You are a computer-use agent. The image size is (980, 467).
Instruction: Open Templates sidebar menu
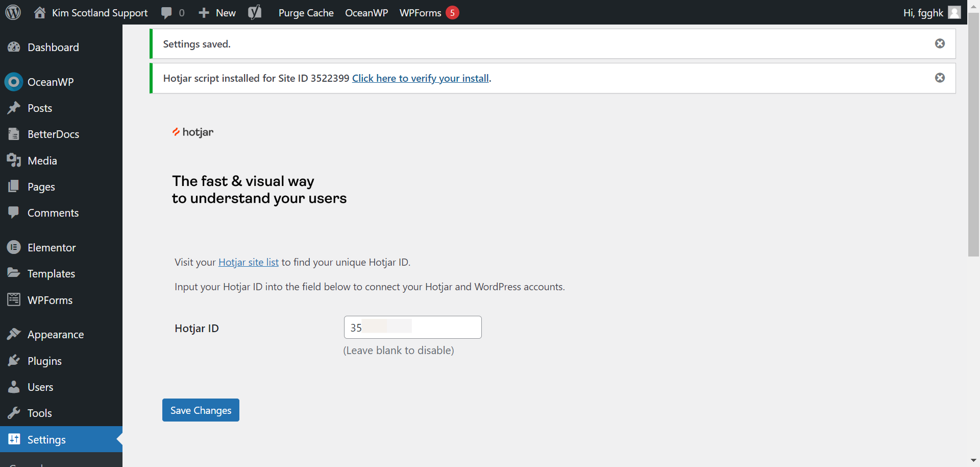pyautogui.click(x=61, y=273)
